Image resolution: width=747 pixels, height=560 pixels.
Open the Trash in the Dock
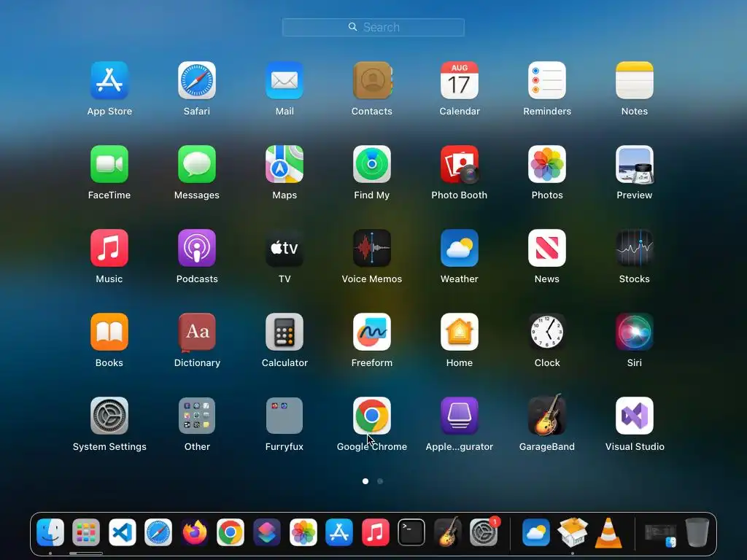tap(697, 532)
